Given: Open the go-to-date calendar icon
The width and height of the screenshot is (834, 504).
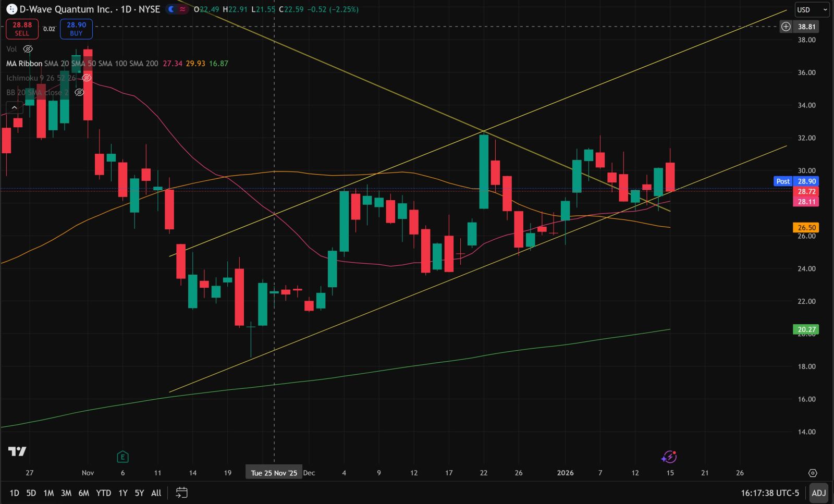Looking at the screenshot, I should [181, 493].
